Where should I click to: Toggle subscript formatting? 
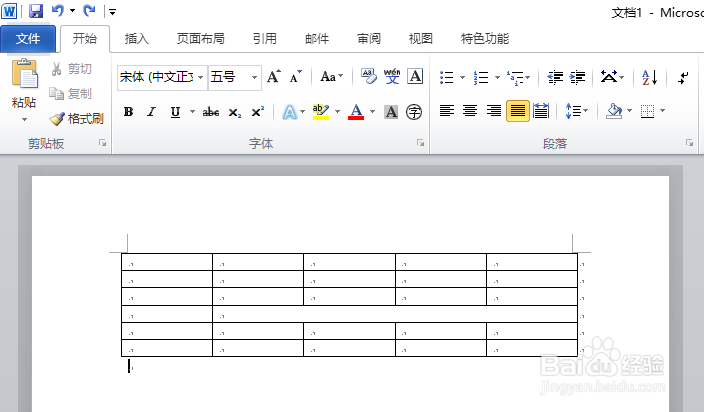click(x=235, y=112)
